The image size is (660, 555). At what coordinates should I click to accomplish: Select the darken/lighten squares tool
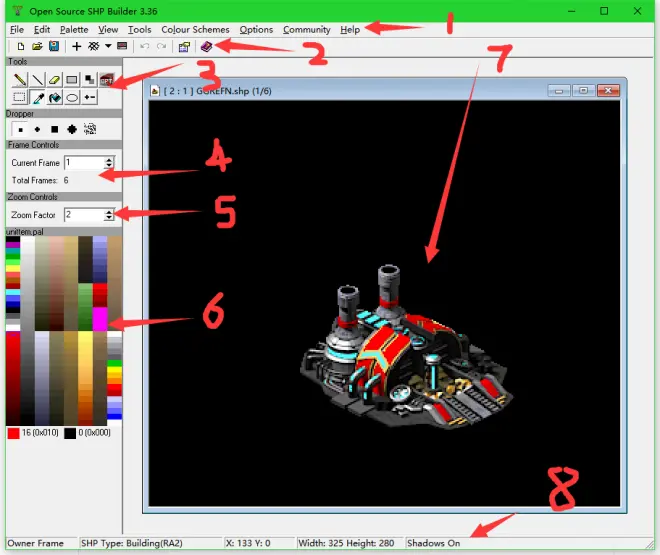click(x=89, y=80)
